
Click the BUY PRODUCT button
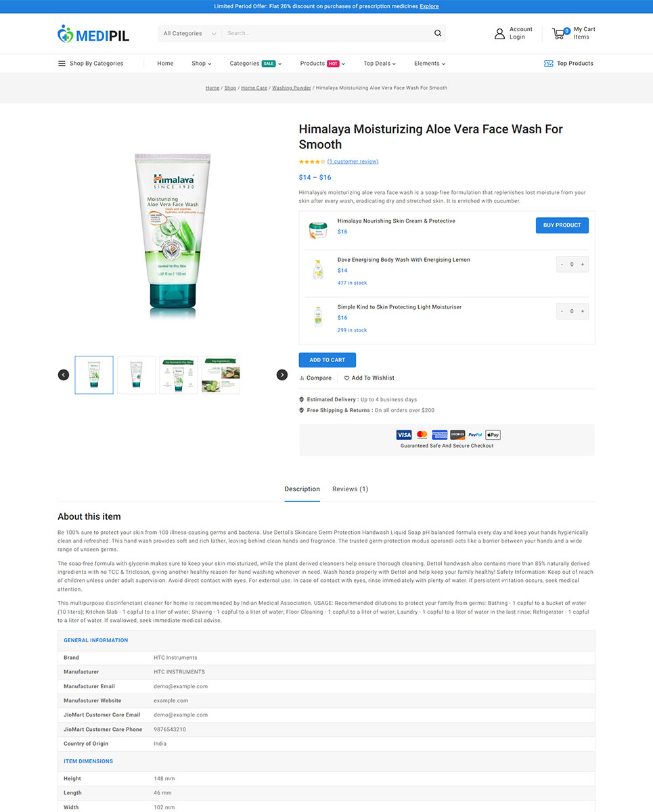pyautogui.click(x=562, y=225)
